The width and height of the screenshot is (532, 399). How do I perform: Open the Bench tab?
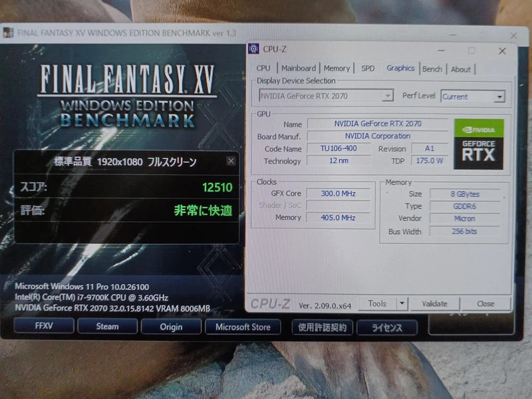[432, 69]
